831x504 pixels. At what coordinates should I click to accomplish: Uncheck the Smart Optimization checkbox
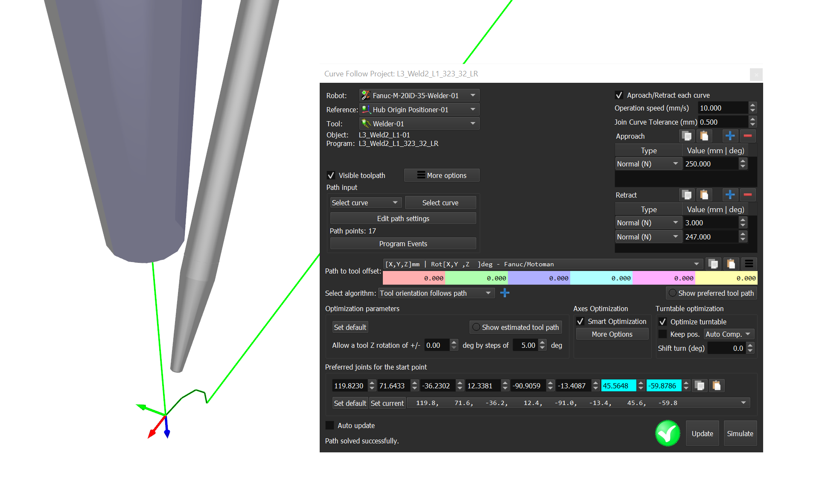point(580,321)
